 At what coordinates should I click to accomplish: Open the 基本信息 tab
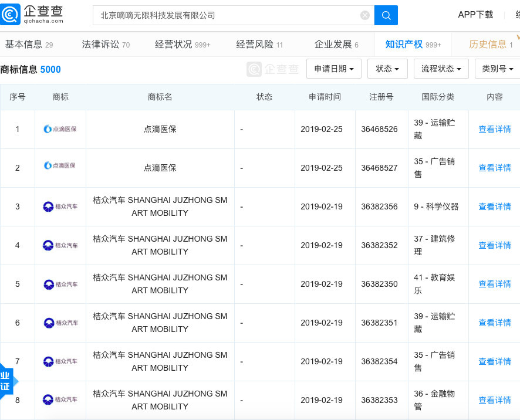tap(29, 45)
